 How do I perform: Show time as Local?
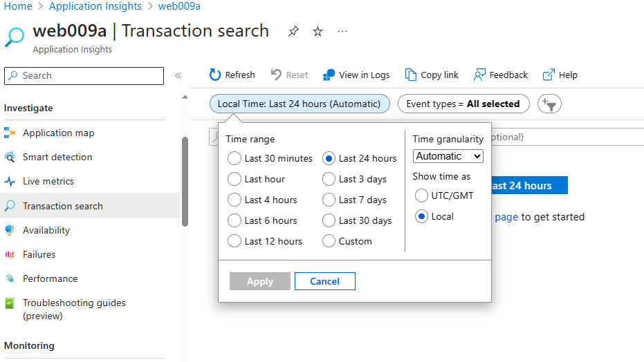pyautogui.click(x=421, y=216)
